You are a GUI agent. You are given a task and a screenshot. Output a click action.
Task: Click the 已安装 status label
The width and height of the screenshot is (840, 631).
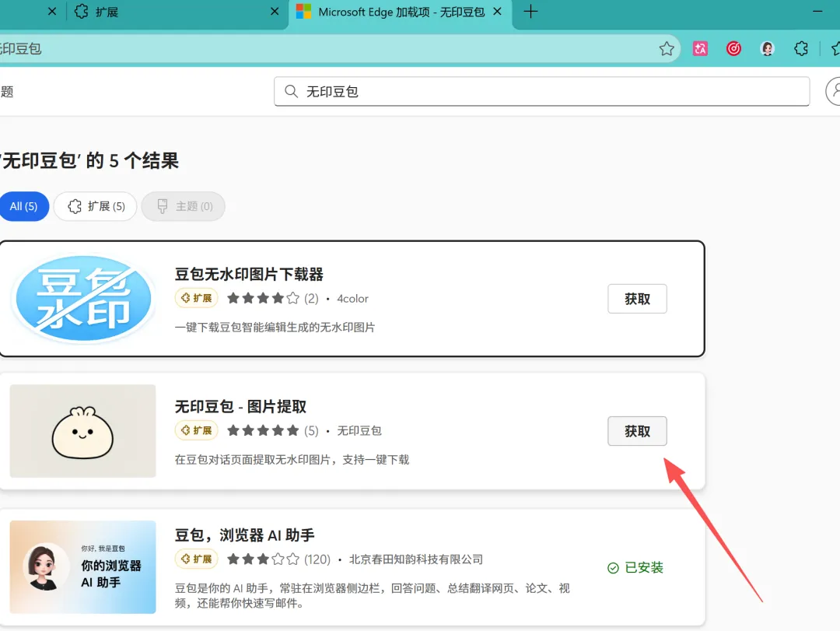pyautogui.click(x=635, y=568)
